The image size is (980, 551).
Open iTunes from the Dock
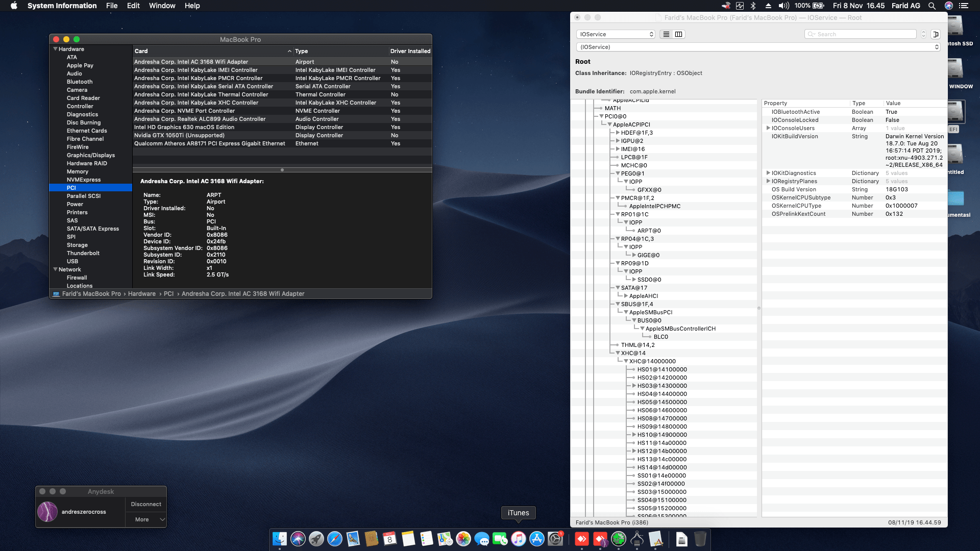518,539
